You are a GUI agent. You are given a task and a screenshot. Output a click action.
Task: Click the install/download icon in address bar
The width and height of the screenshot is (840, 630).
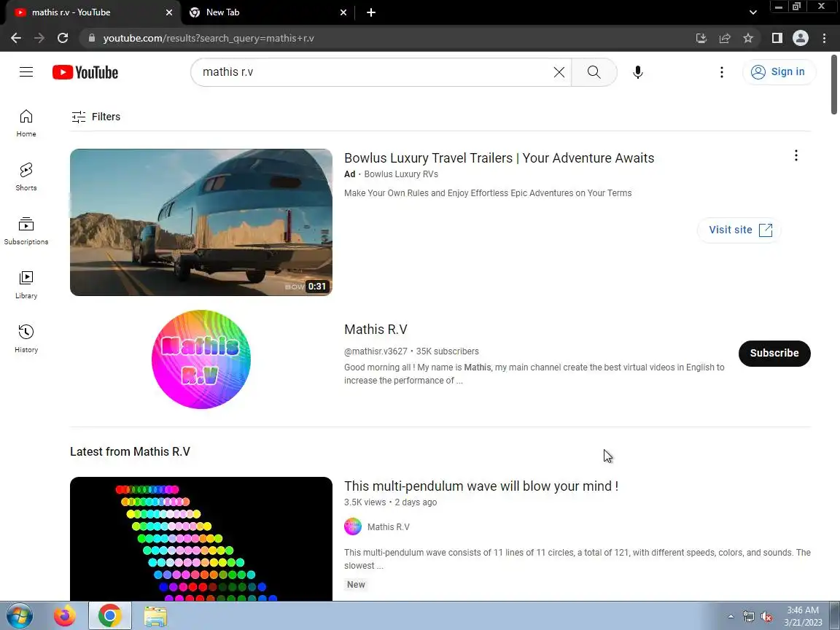coord(701,38)
